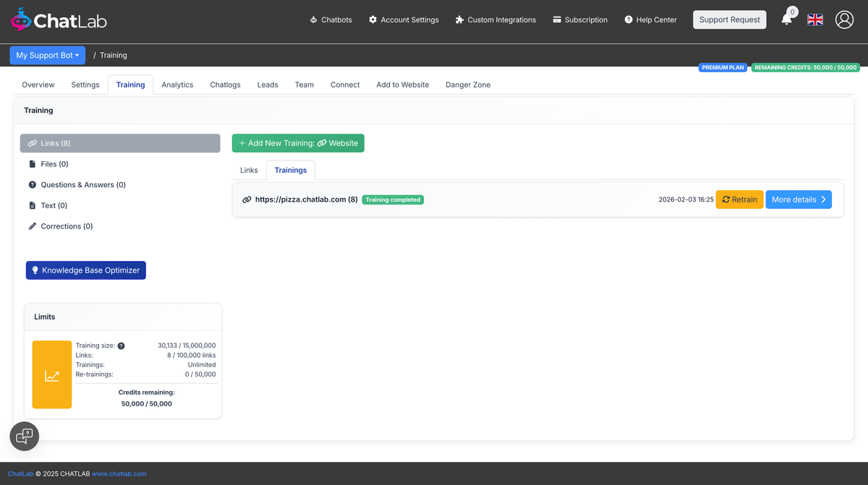Open the floating help chat icon
The height and width of the screenshot is (485, 868).
[x=24, y=436]
